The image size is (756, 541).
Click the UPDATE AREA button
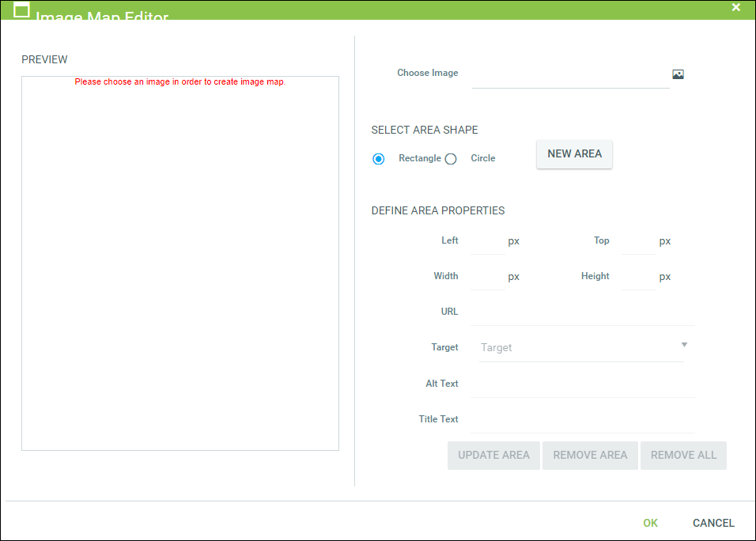493,456
